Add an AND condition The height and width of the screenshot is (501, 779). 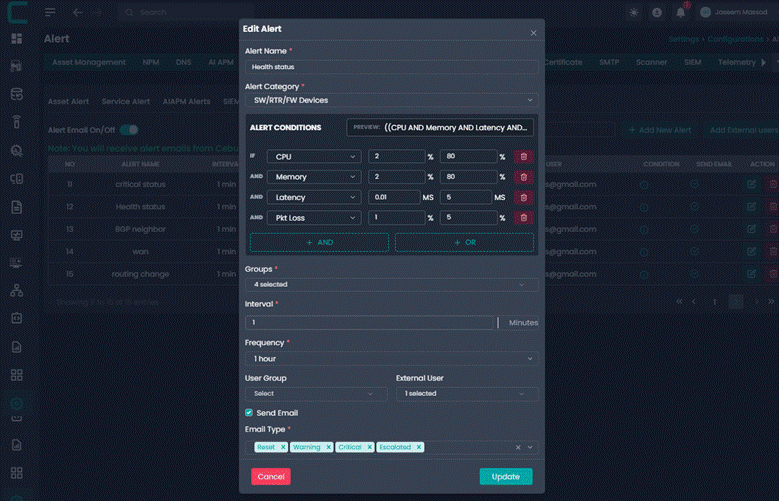(x=319, y=243)
